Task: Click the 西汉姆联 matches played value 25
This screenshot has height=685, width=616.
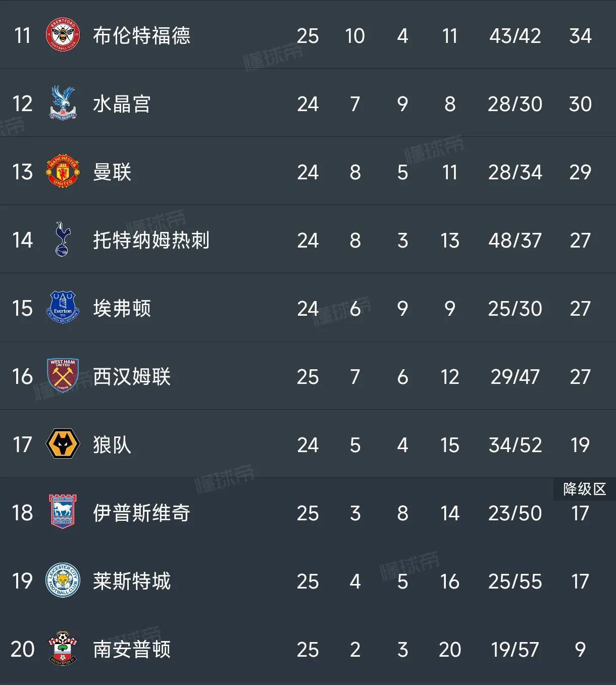Action: [x=309, y=377]
